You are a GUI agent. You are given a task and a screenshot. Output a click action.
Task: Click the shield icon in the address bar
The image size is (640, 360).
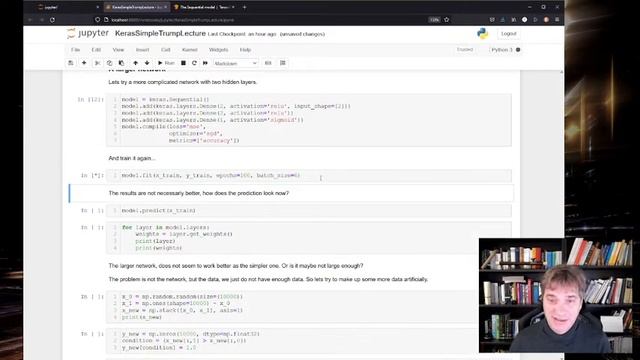pos(98,20)
